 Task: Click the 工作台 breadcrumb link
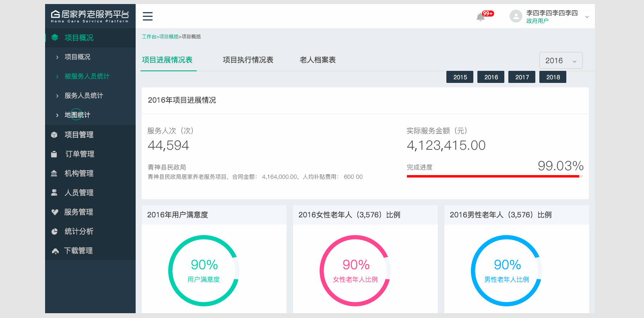pos(149,37)
